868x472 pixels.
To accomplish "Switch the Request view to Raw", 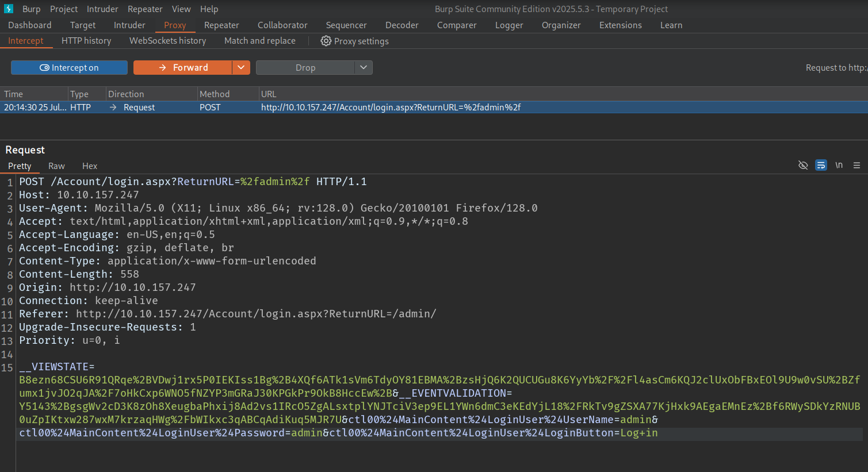I will (x=56, y=166).
